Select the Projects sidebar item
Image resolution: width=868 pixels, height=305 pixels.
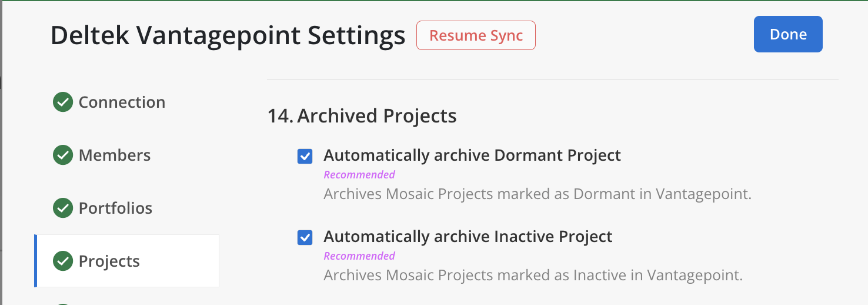pyautogui.click(x=109, y=261)
